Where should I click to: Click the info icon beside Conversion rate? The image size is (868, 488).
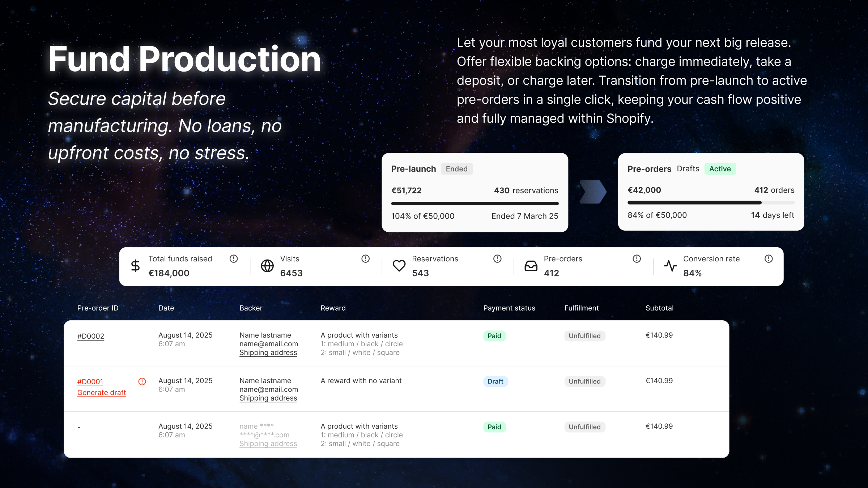(x=769, y=259)
